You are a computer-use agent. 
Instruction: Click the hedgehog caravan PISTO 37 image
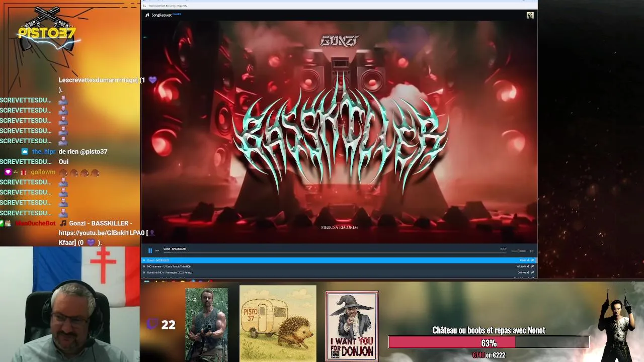pos(278,323)
